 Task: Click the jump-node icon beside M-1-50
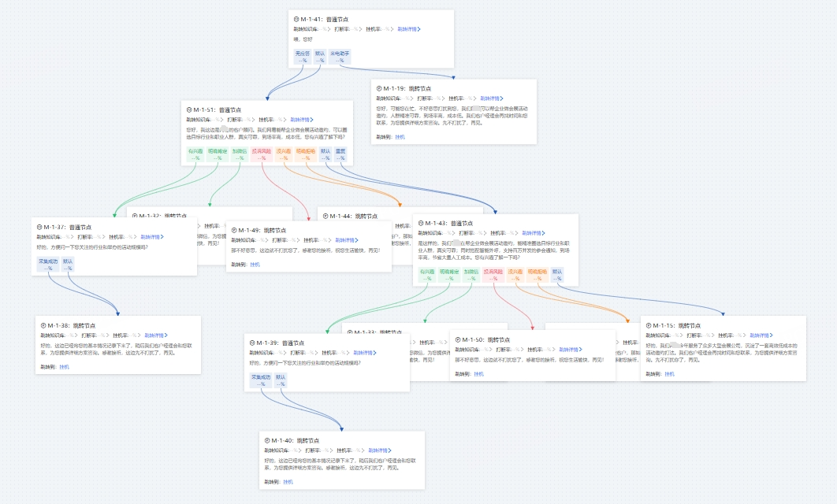pyautogui.click(x=457, y=339)
